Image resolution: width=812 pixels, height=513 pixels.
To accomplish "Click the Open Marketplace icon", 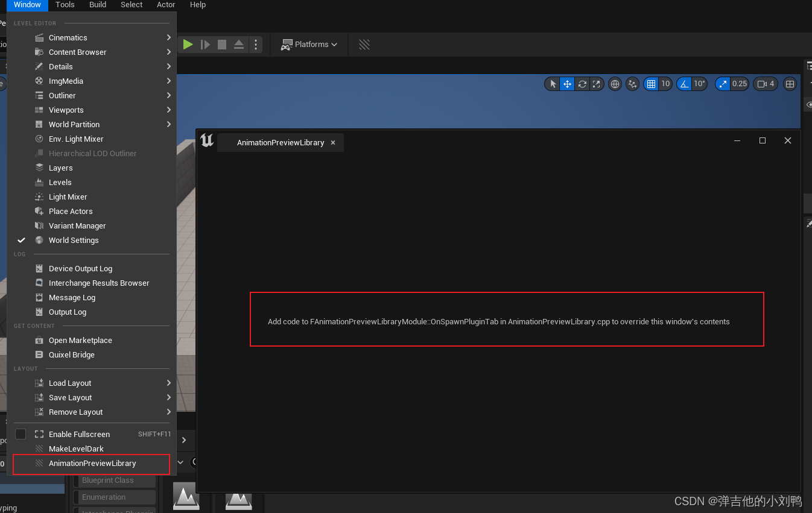I will pos(39,340).
